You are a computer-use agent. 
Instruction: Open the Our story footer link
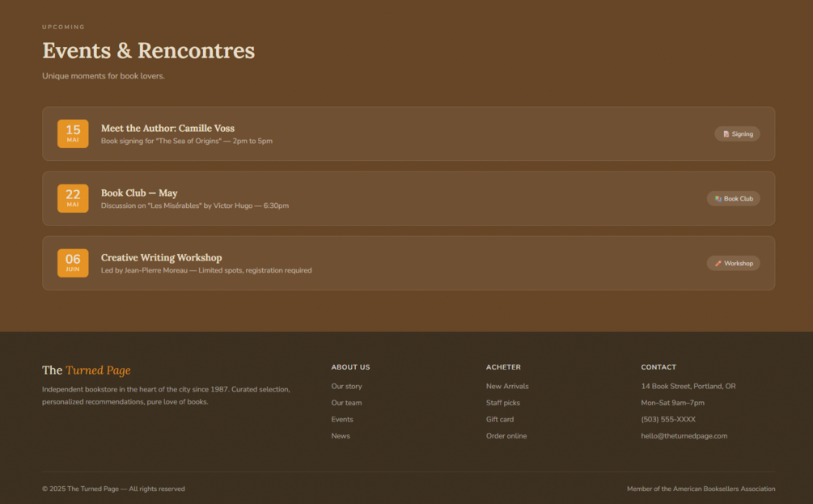click(x=346, y=387)
